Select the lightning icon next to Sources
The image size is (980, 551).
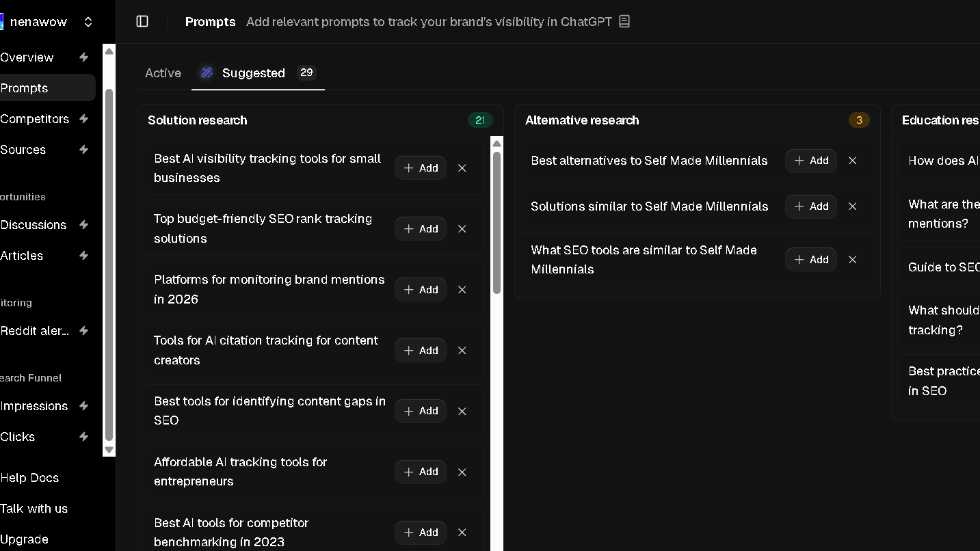point(83,150)
